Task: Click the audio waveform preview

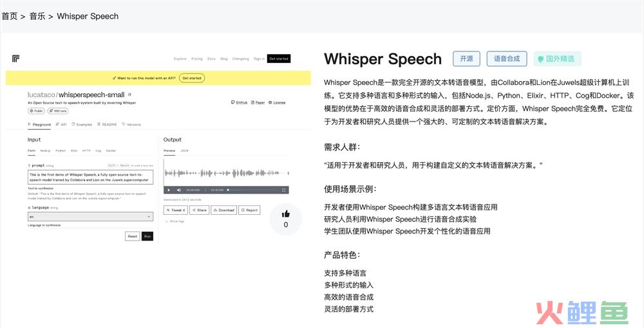Action: (226, 173)
